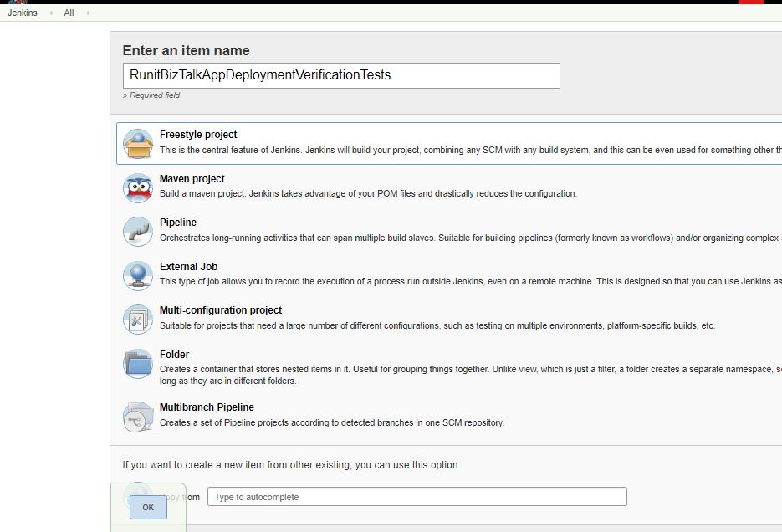Viewport: 782px width, 532px height.
Task: Click the Freestyle project box icon
Action: click(138, 144)
